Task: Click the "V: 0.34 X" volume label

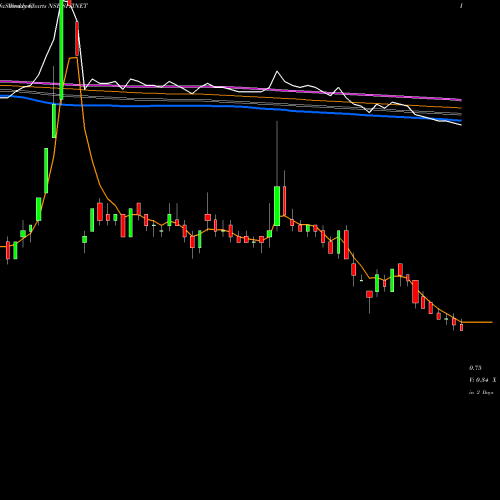Action: (483, 380)
